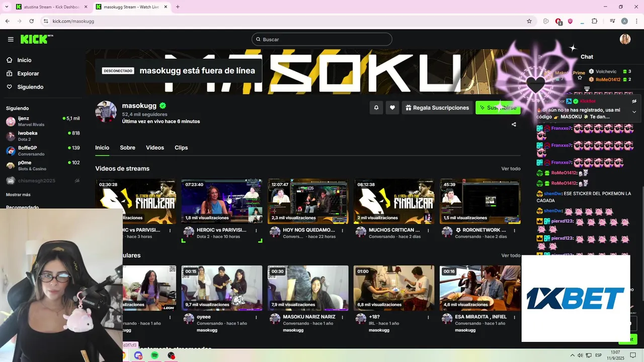
Task: Open Chrome extensions puzzle icon
Action: click(x=595, y=21)
